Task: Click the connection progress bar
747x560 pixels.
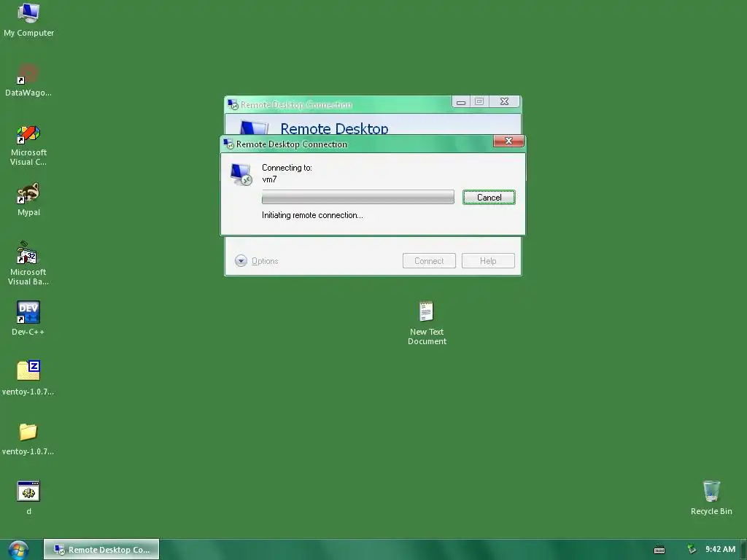Action: pos(357,197)
